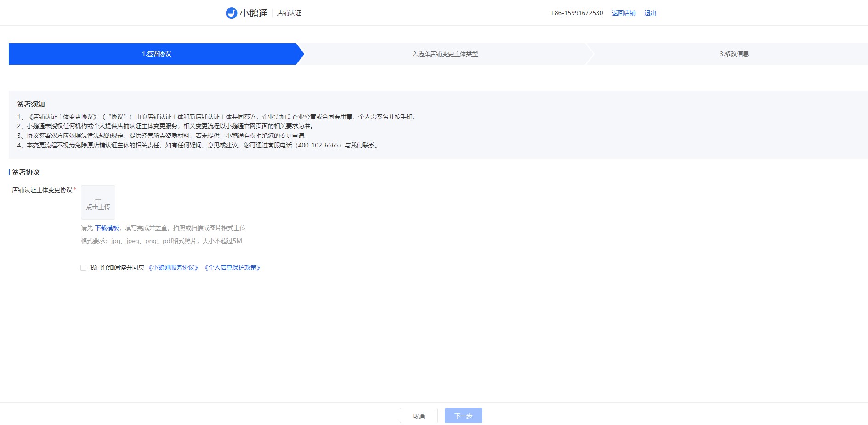This screenshot has height=425, width=868.
Task: Click the phone number +86-15991672530
Action: tap(577, 13)
